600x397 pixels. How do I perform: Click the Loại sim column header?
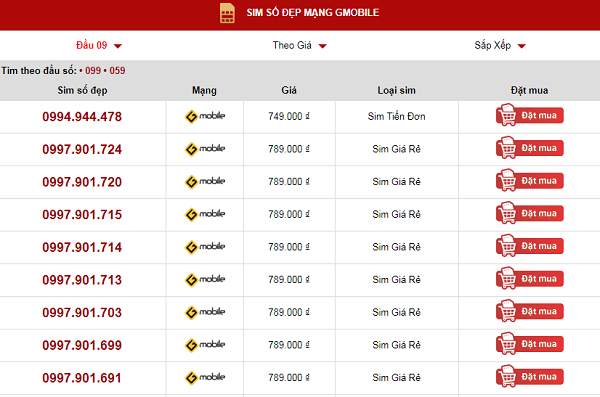(x=396, y=90)
